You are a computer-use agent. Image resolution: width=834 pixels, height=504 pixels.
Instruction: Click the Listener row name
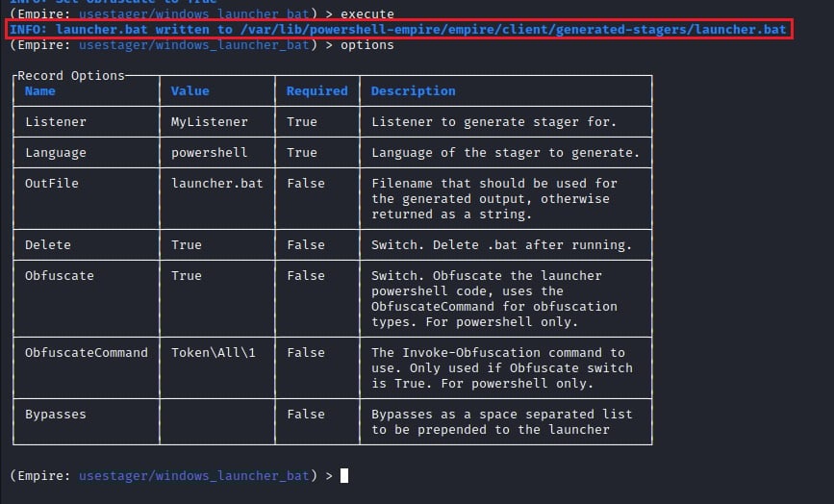coord(56,122)
